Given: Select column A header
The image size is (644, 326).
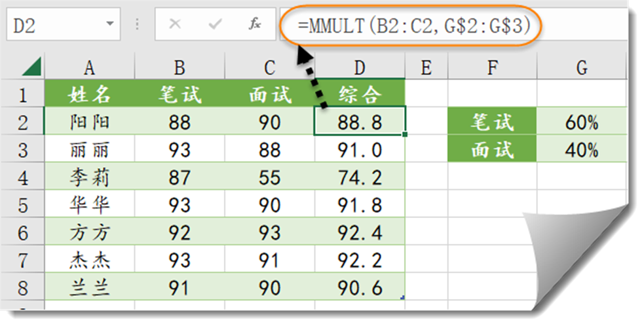Looking at the screenshot, I should point(90,67).
